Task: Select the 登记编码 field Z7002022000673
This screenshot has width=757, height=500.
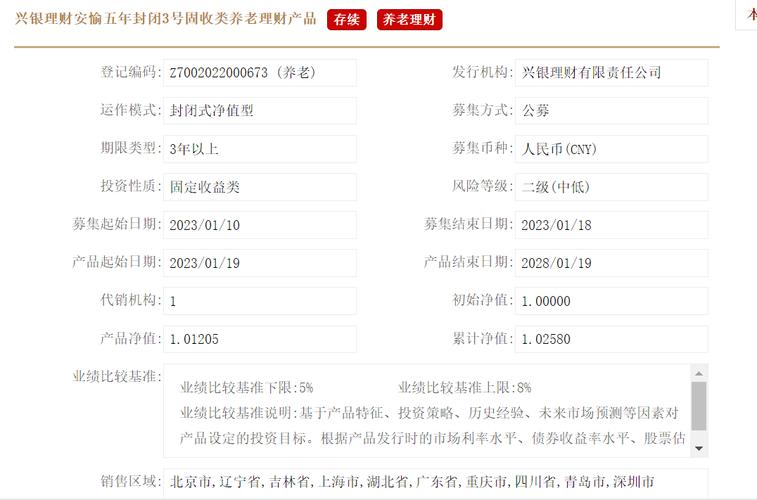Action: pos(260,73)
